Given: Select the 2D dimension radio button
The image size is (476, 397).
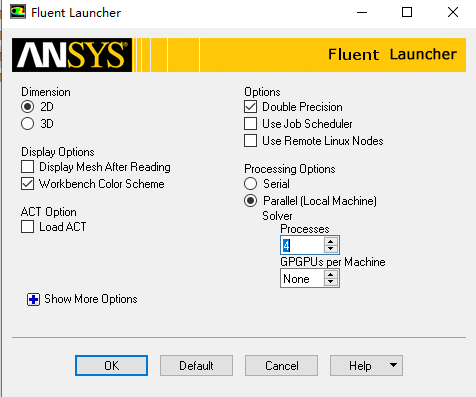Looking at the screenshot, I should tap(27, 107).
